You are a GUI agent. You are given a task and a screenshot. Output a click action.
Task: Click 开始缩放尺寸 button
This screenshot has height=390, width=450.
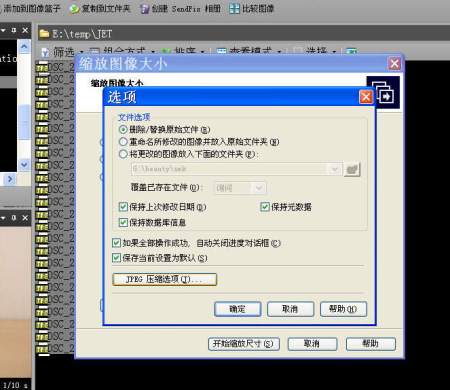(244, 344)
